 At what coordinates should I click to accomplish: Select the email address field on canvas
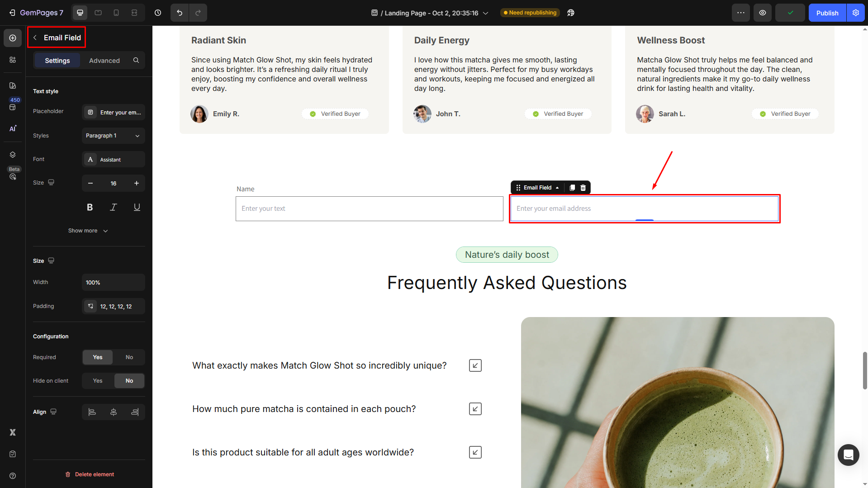(644, 208)
